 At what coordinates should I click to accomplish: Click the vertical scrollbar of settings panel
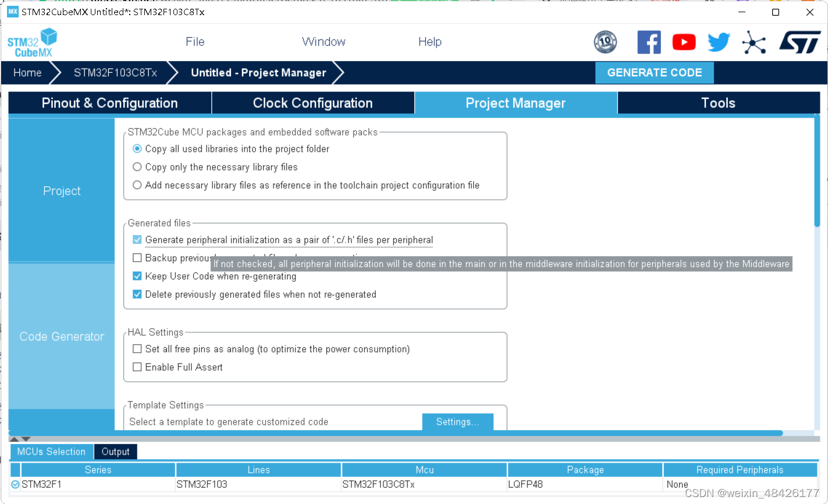tap(817, 171)
